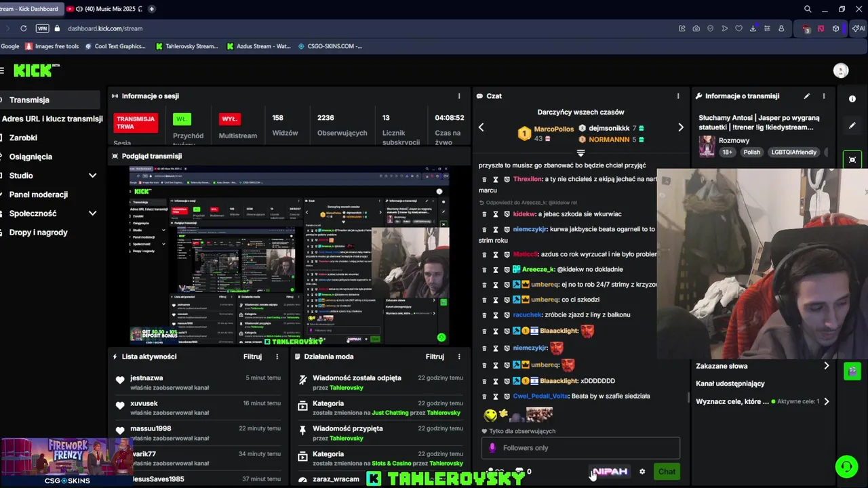Image resolution: width=868 pixels, height=488 pixels.
Task: Toggle the VPN badge in address bar
Action: point(42,28)
